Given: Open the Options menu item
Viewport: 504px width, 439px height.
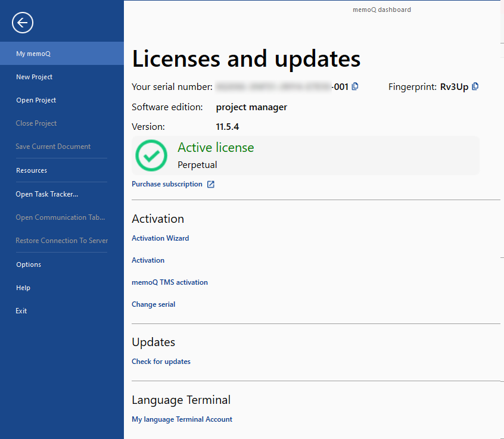Looking at the screenshot, I should pyautogui.click(x=62, y=264).
